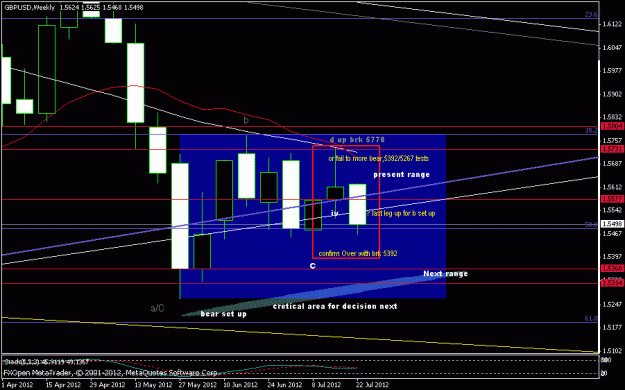
Task: Click the 1.6047 price axis value
Action: [613, 47]
